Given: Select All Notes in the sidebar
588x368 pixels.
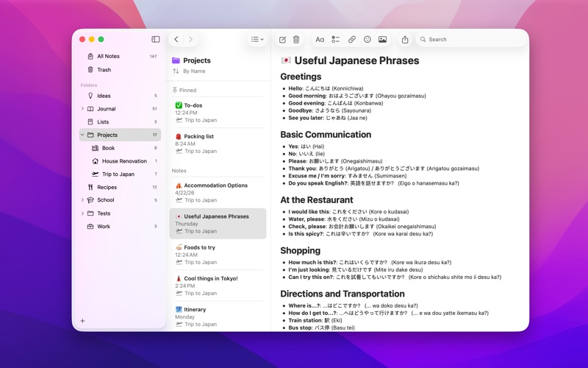Looking at the screenshot, I should pos(120,57).
